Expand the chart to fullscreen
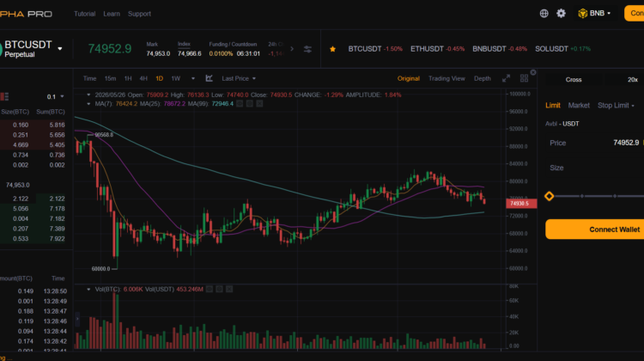 (506, 78)
